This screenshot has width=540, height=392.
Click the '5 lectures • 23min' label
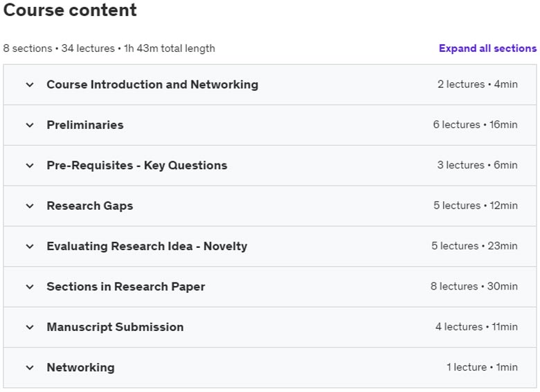474,246
